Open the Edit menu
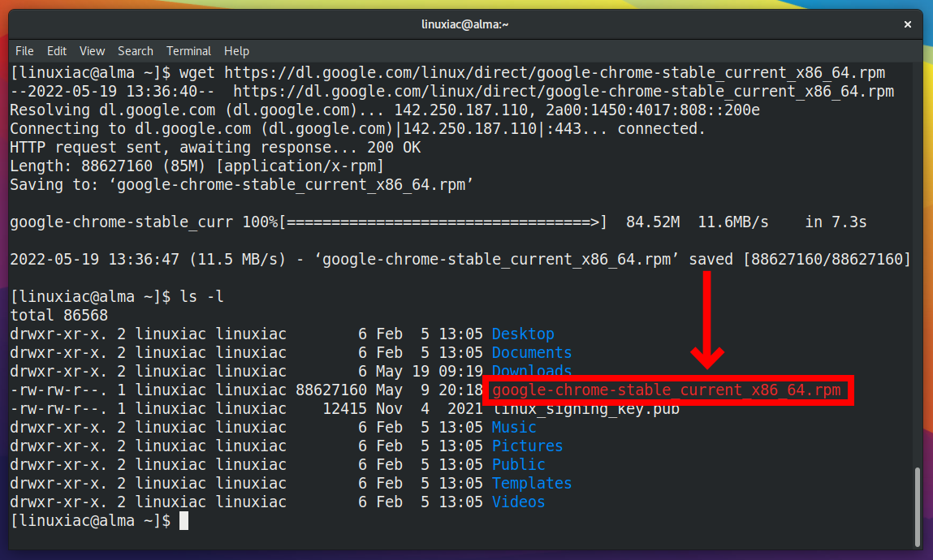 [57, 51]
